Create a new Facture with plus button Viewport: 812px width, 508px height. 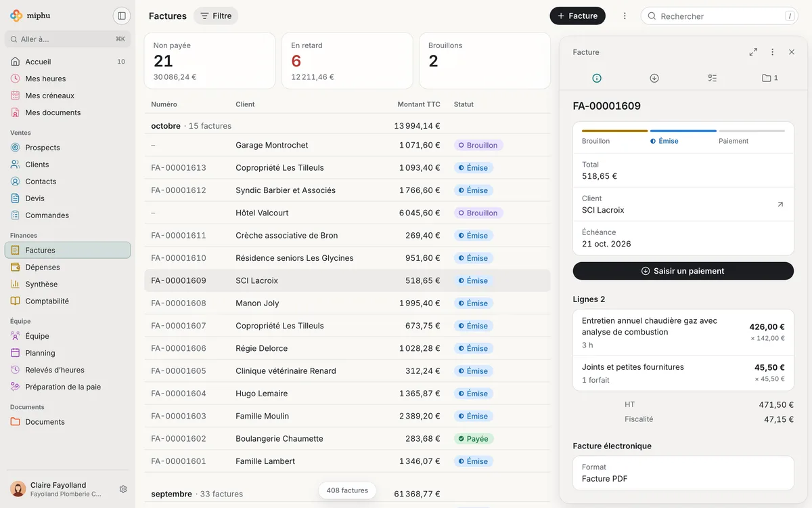coord(577,16)
